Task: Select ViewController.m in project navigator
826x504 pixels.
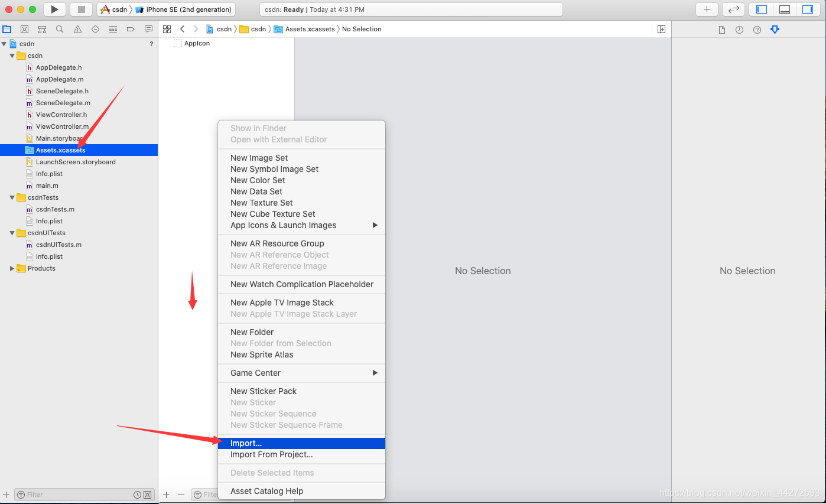Action: (x=62, y=126)
